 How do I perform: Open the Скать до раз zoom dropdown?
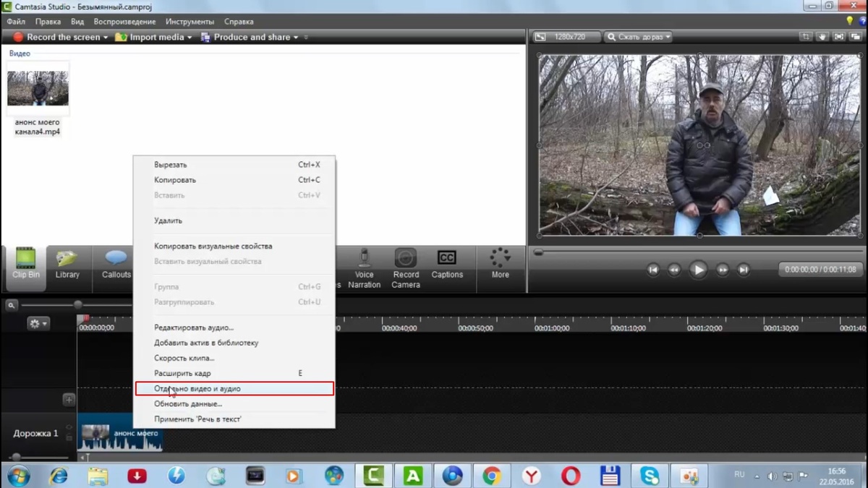pos(638,37)
